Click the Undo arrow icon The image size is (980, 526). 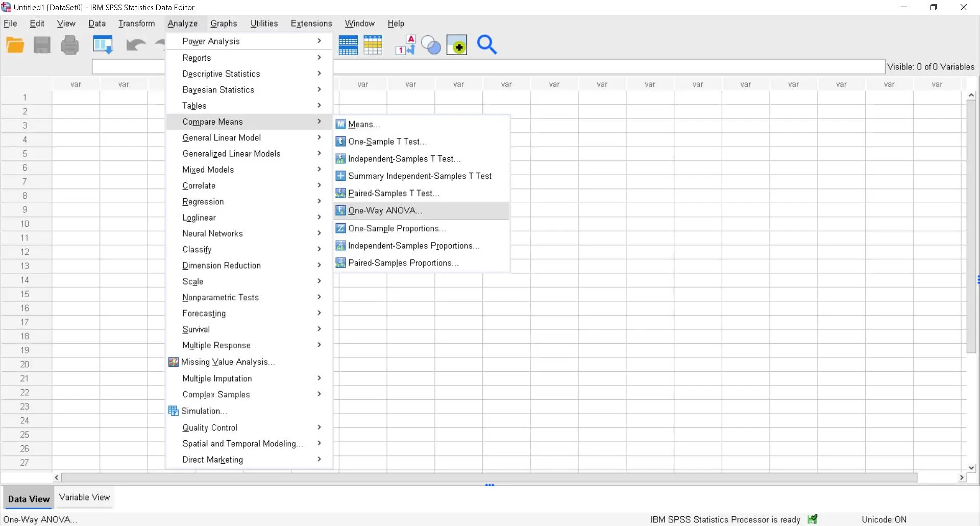135,45
